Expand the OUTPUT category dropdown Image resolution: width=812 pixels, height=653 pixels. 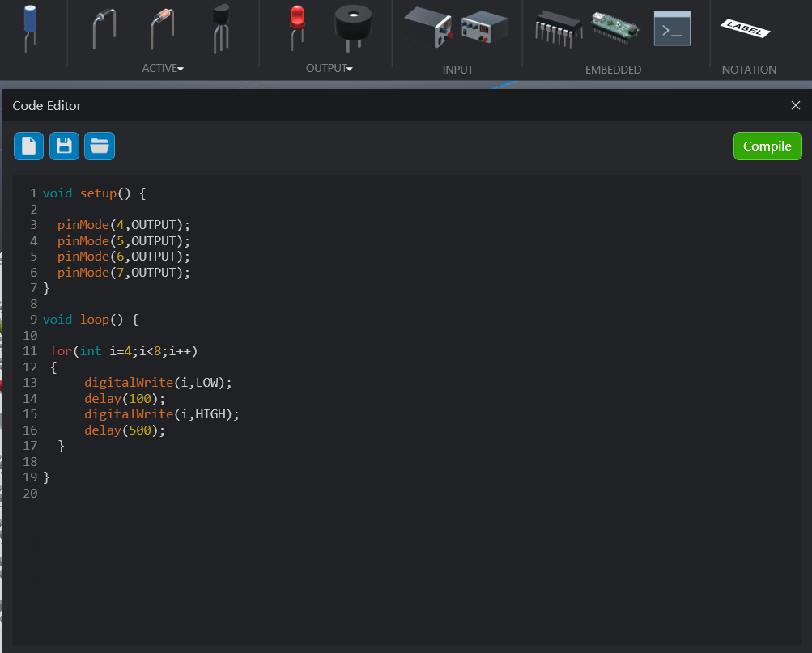[x=329, y=68]
